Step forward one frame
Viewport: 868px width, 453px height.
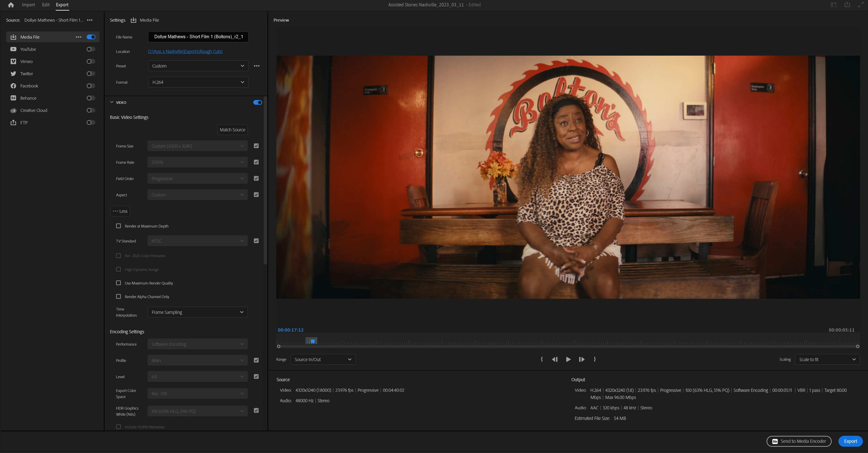point(582,359)
